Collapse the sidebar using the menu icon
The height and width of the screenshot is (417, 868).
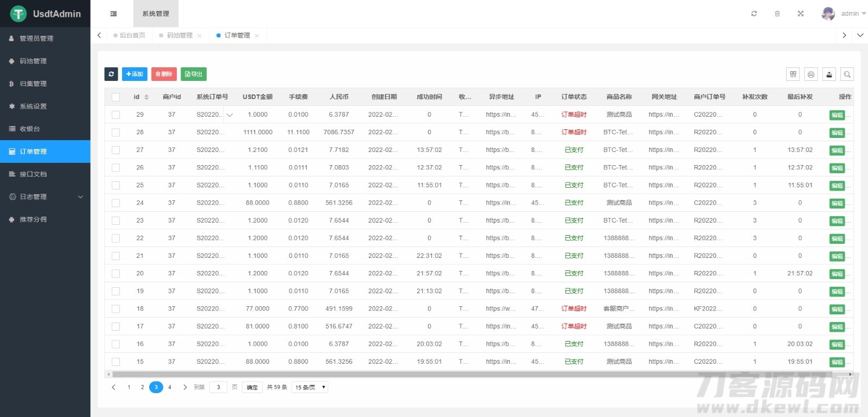[113, 14]
